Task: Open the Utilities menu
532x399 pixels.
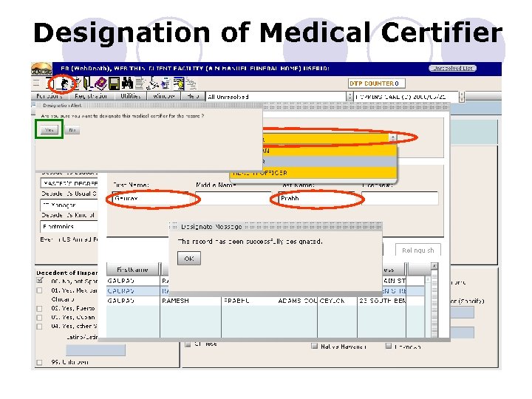Action: [130, 96]
